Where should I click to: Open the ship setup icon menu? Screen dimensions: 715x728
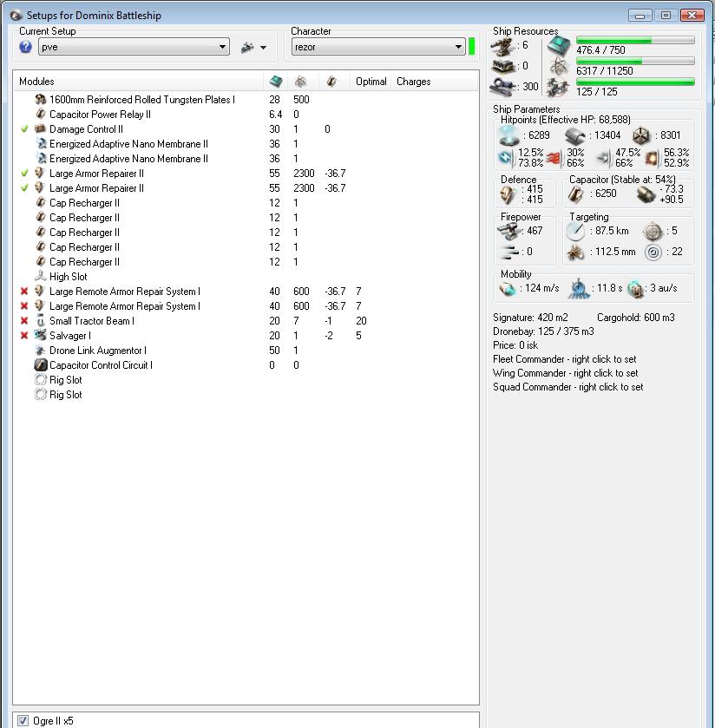[247, 48]
